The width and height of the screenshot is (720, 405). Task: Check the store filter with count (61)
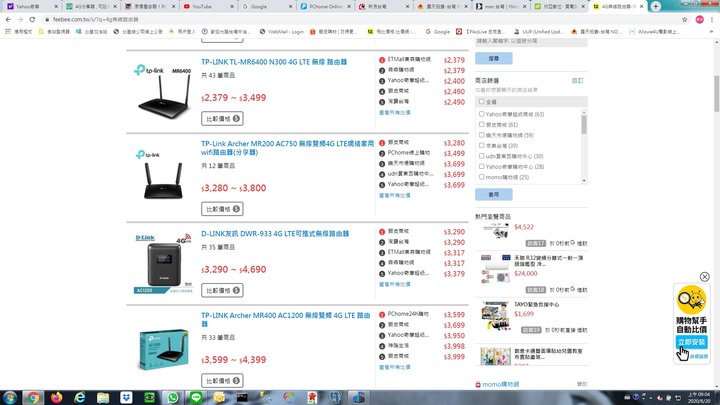point(481,124)
